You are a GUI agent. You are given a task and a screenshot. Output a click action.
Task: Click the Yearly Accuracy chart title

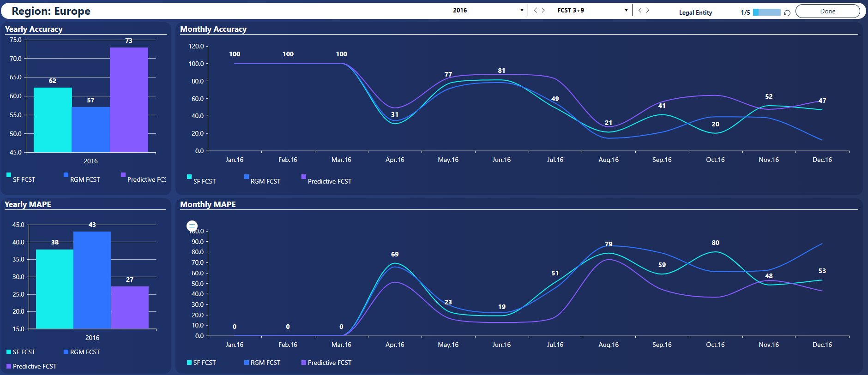pos(34,29)
